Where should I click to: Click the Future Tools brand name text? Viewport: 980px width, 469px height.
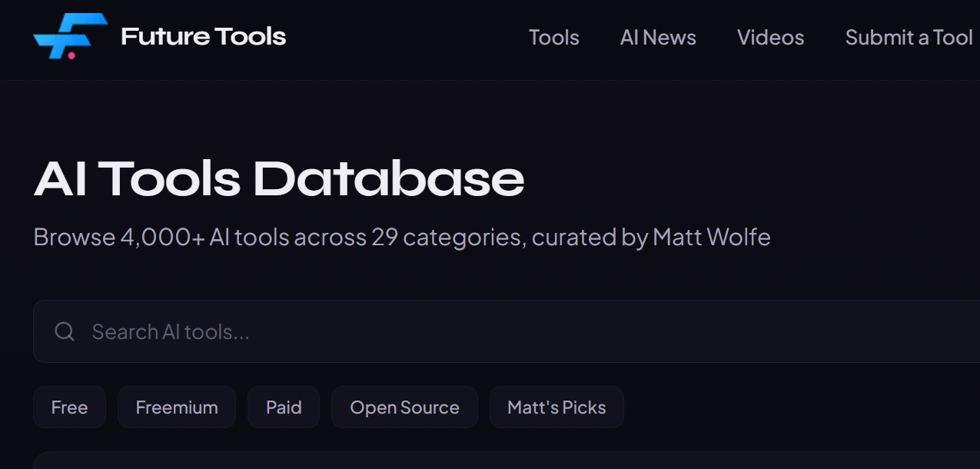203,36
